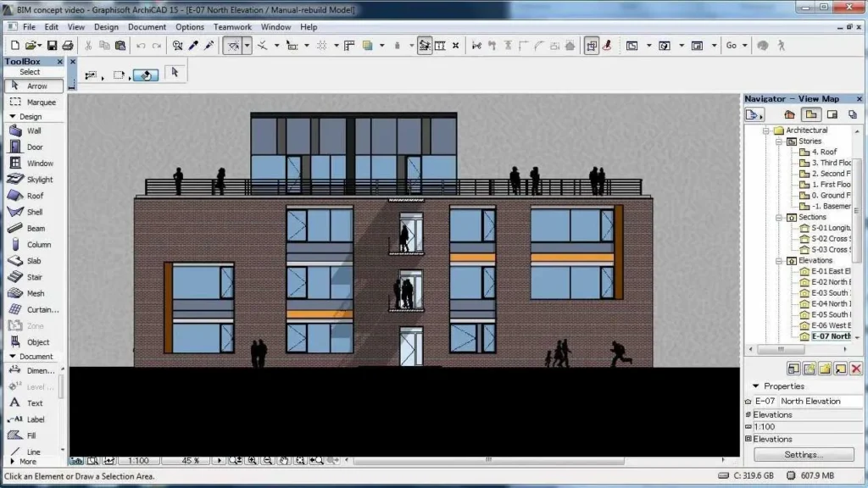Viewport: 868px width, 488px height.
Task: Select the E-02 North elevation in the Navigator
Action: tap(826, 281)
